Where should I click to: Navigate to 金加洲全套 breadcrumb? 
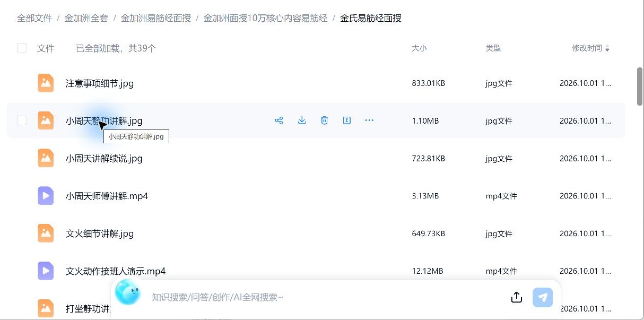point(86,18)
